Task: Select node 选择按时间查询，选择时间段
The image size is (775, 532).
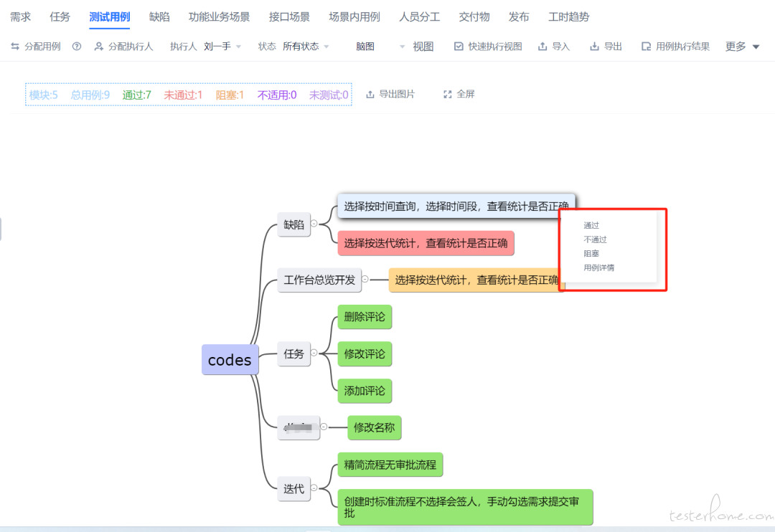Action: click(x=456, y=206)
